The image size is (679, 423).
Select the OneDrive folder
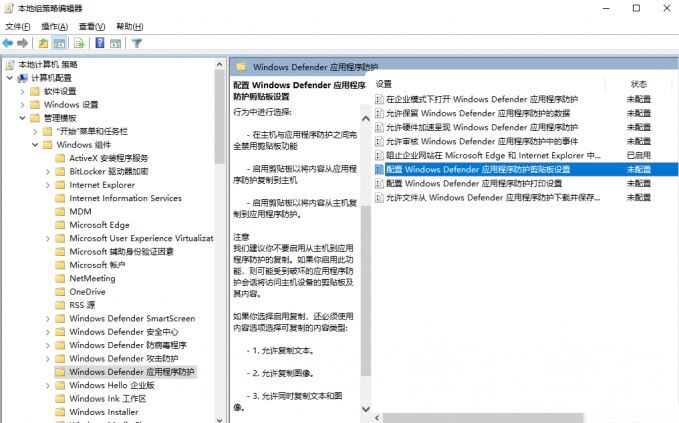pos(87,292)
